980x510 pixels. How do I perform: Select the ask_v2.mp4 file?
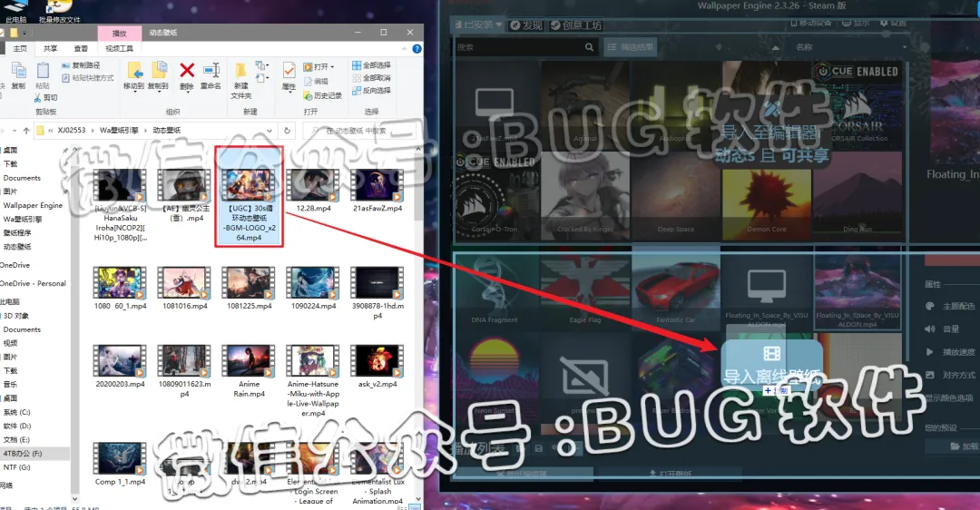[x=377, y=367]
